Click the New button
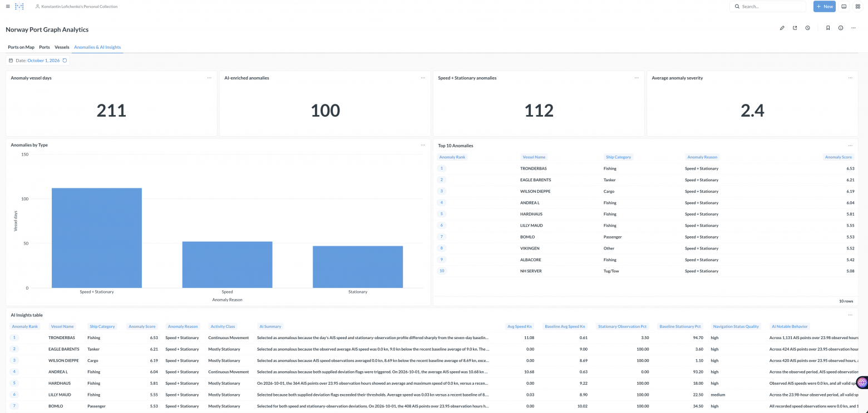Screen dimensions: 868x413 coord(825,7)
